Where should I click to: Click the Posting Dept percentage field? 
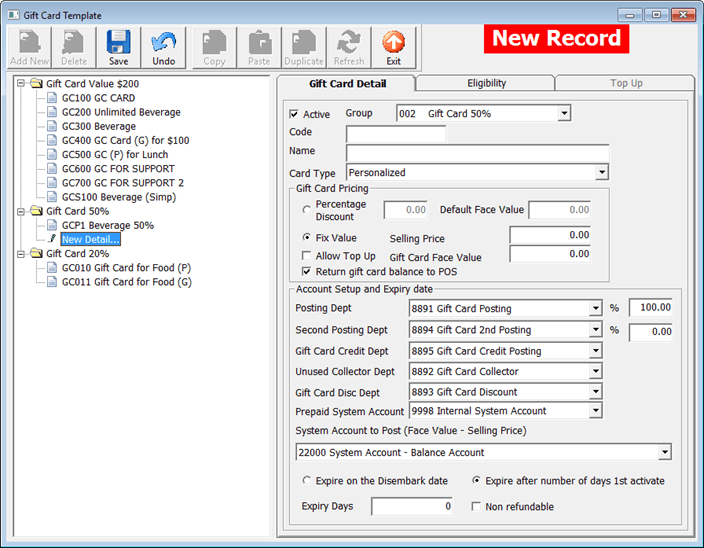[651, 307]
